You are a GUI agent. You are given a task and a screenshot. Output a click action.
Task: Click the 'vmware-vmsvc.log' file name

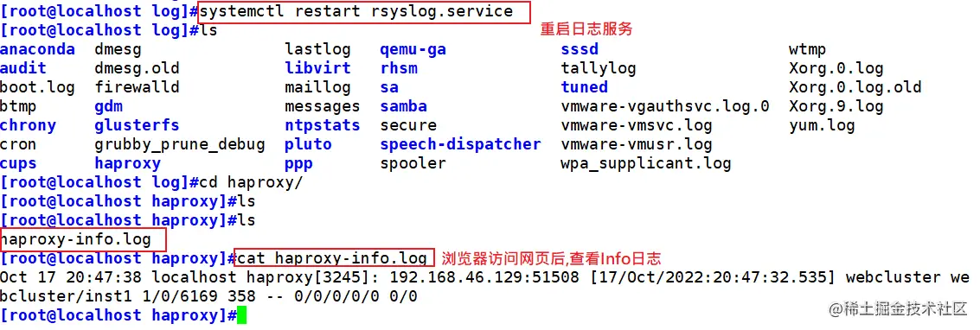tap(637, 125)
